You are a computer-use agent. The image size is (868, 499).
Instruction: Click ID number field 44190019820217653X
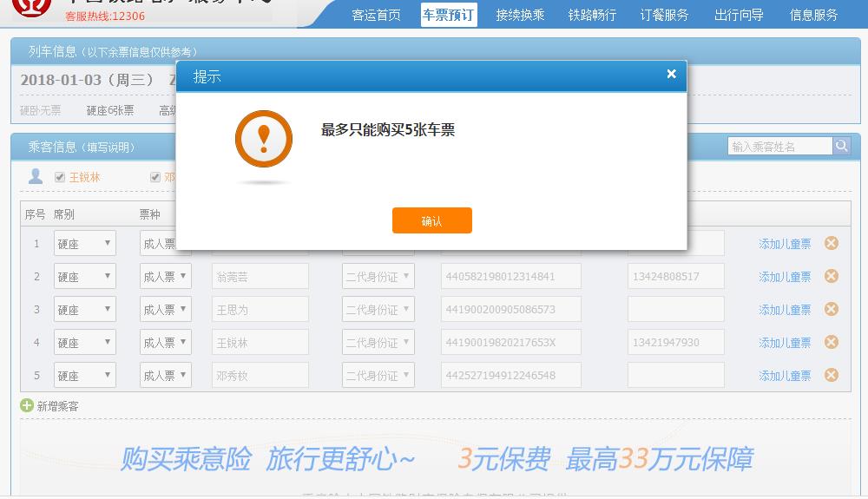[511, 342]
